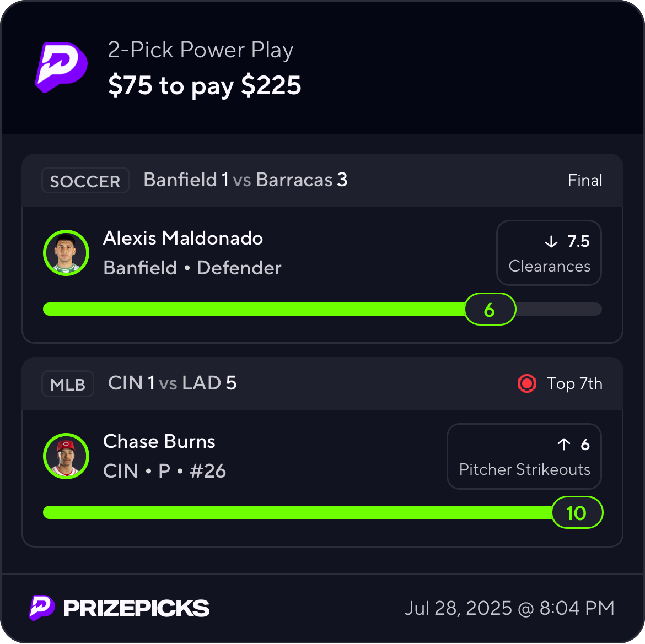Click the up arrow next to 6
Image resolution: width=645 pixels, height=644 pixels.
[x=564, y=444]
